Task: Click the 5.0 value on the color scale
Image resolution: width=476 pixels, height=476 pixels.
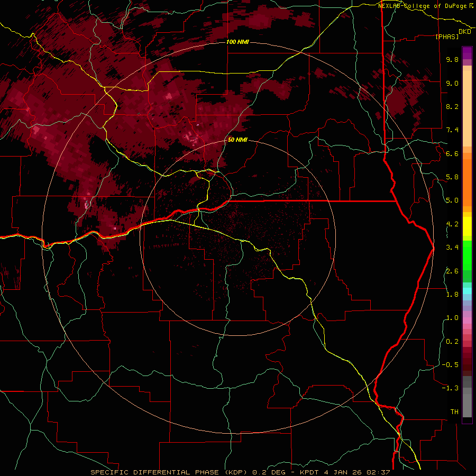Action: [x=452, y=200]
